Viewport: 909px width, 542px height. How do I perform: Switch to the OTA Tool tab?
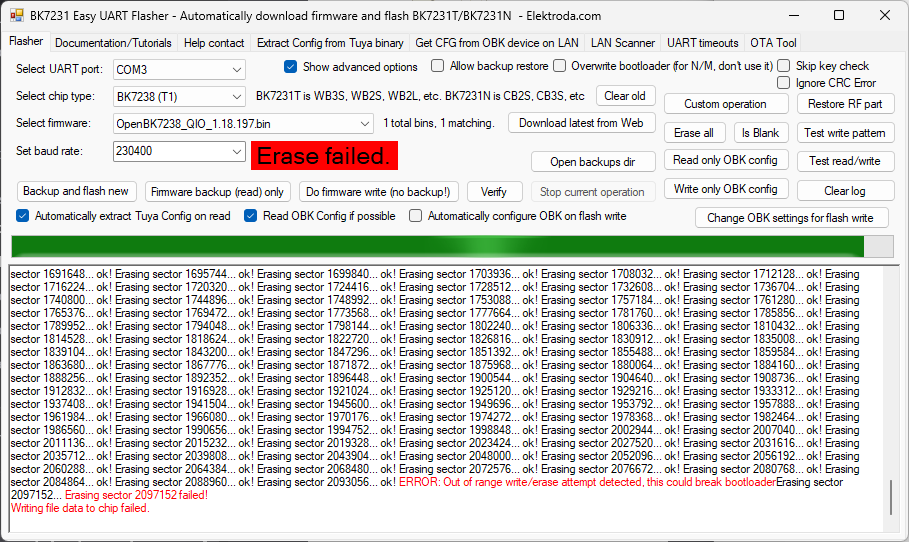tap(773, 43)
